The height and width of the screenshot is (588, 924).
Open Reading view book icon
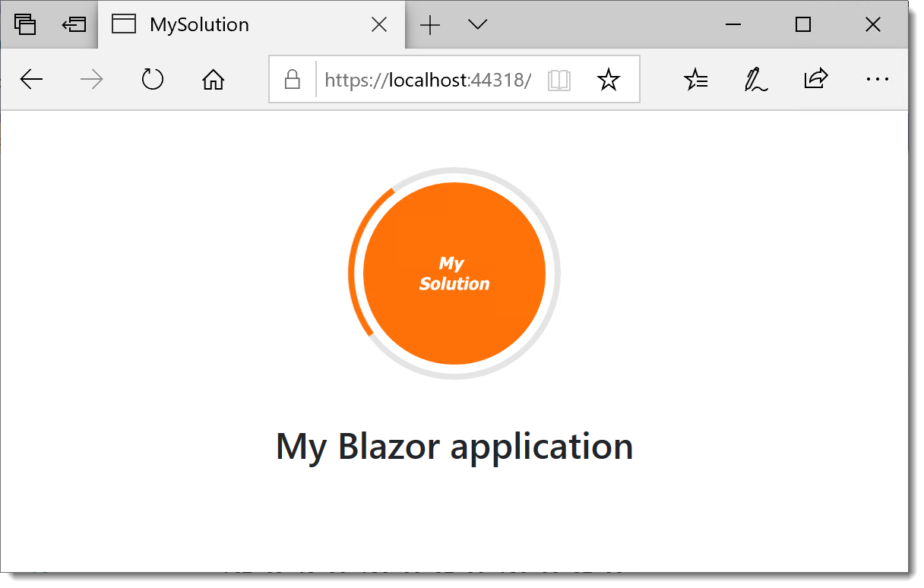click(x=559, y=80)
